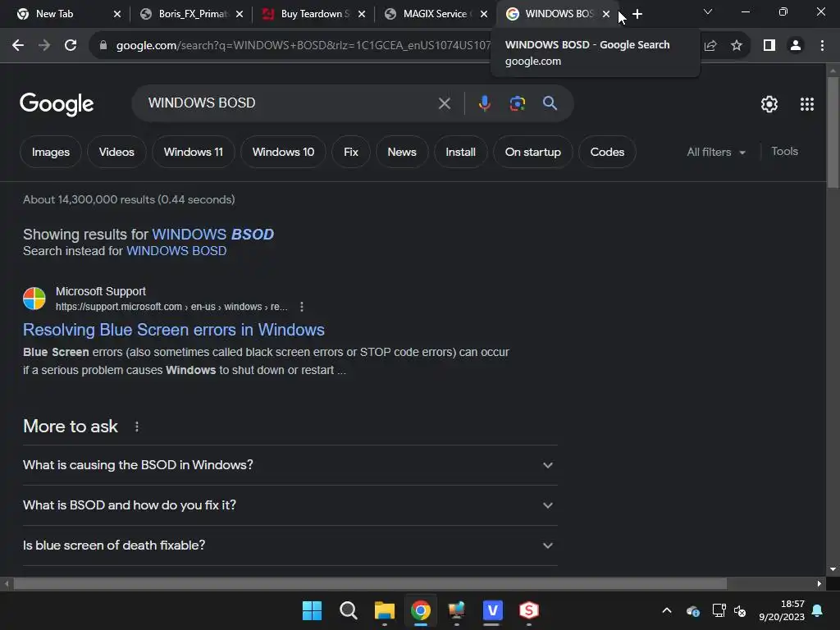This screenshot has height=630, width=840.
Task: Switch to the MAGIX Service tab
Action: click(437, 14)
